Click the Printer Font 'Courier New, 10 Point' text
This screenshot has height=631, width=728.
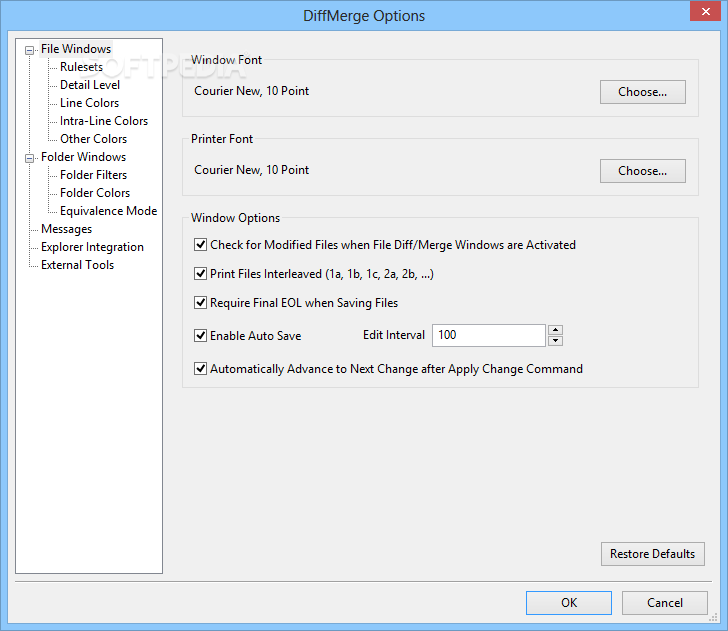click(251, 170)
